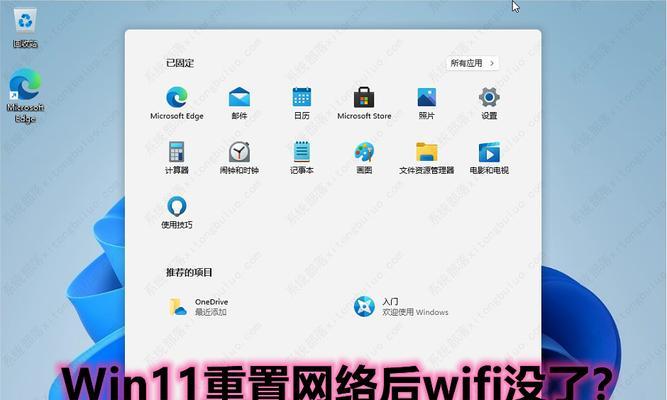Click the Recommended (推荐的项目) heading

pos(189,272)
